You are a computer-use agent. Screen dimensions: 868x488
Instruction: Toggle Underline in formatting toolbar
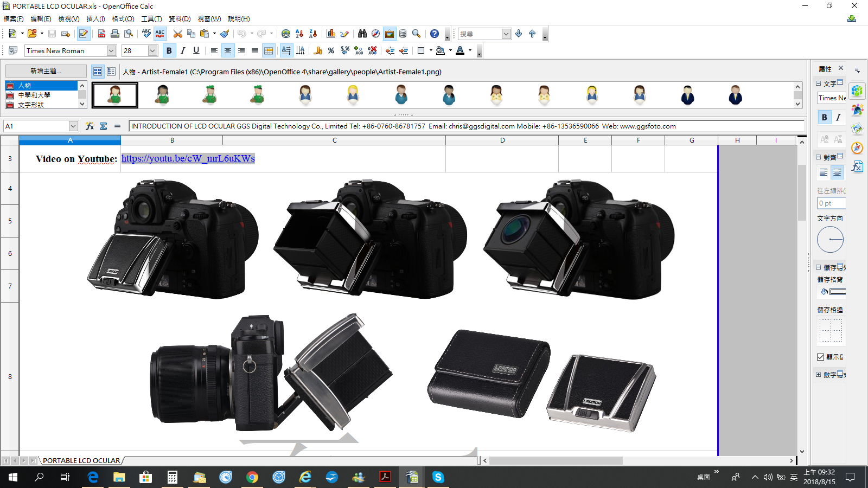click(x=196, y=50)
